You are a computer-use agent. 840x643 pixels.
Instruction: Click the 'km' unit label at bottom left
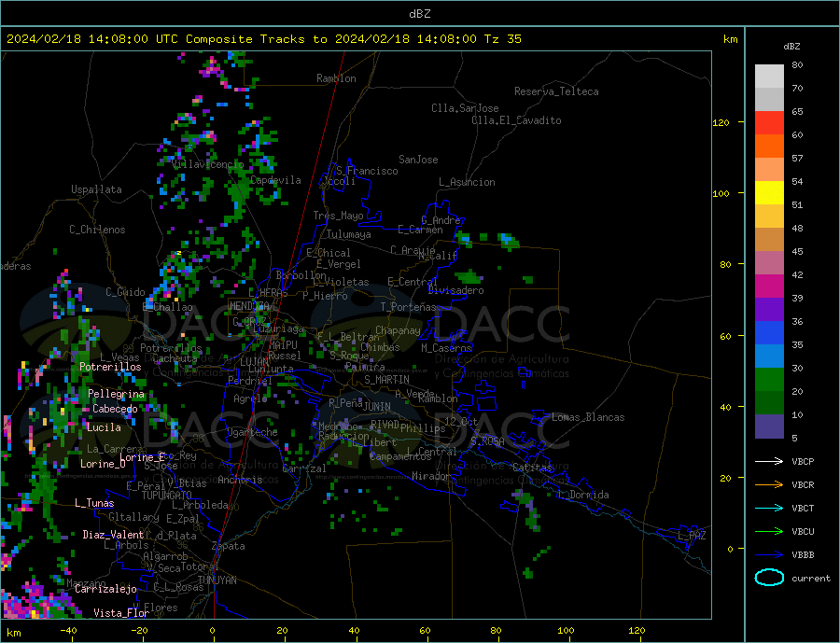tap(13, 633)
